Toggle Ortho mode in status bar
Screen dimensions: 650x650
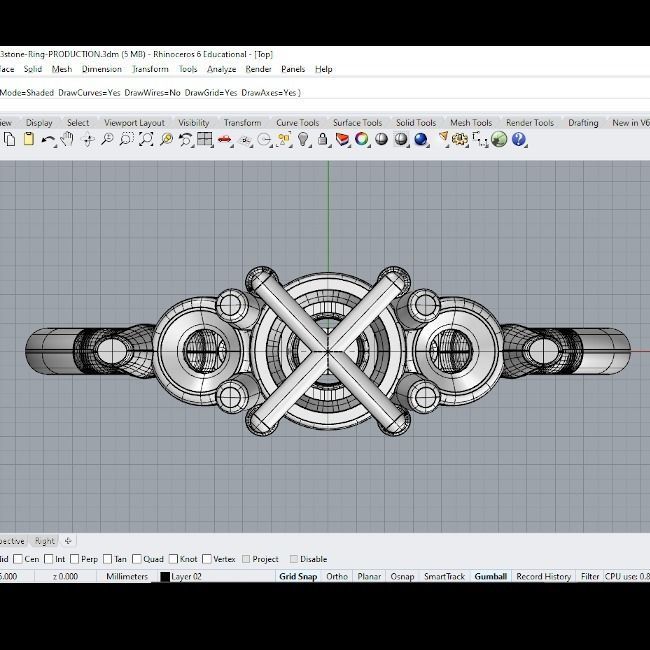tap(337, 577)
